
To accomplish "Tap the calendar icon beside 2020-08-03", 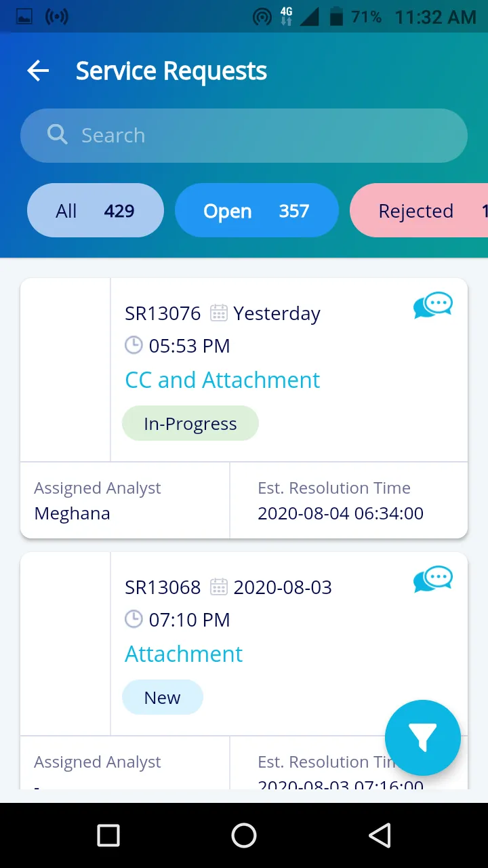I will (219, 587).
